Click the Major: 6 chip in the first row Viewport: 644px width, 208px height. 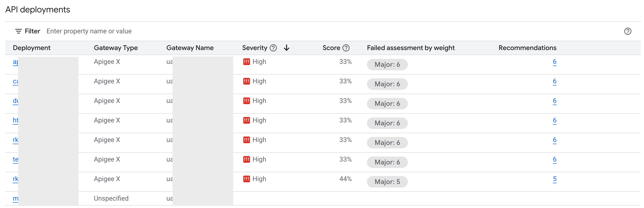point(387,64)
